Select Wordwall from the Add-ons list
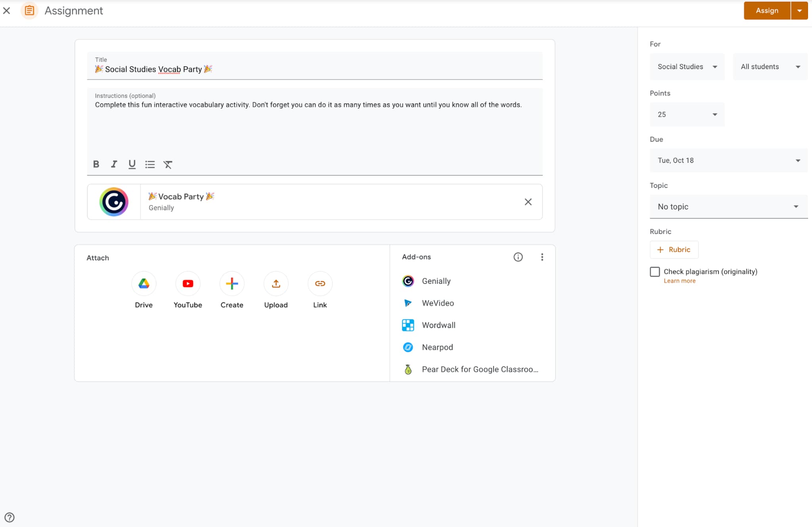This screenshot has height=527, width=812. coord(439,325)
